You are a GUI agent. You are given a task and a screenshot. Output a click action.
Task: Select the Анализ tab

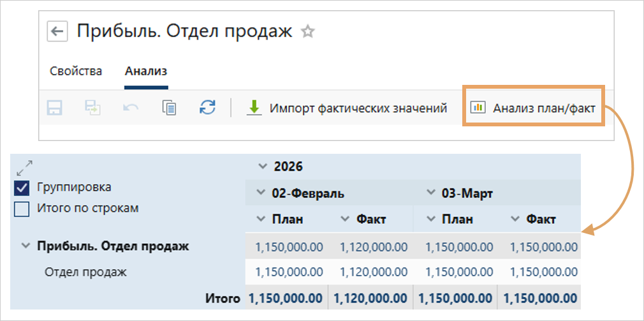(x=146, y=71)
